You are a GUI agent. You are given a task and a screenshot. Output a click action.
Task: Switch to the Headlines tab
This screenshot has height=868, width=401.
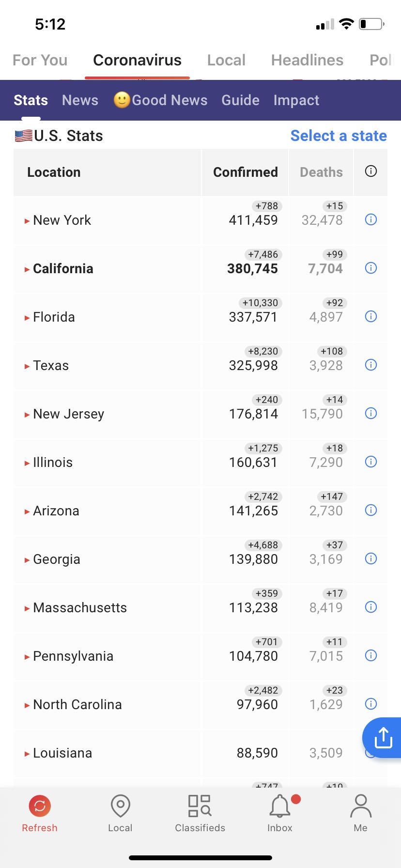tap(307, 60)
